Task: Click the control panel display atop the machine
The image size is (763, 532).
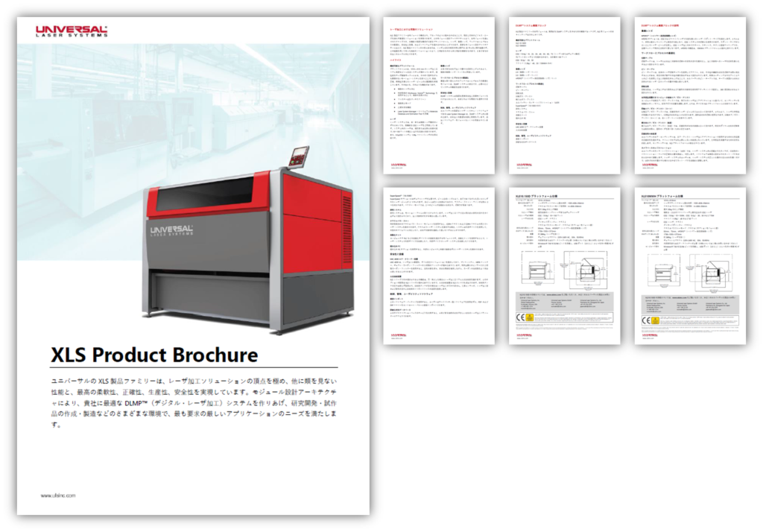Action: 299,156
